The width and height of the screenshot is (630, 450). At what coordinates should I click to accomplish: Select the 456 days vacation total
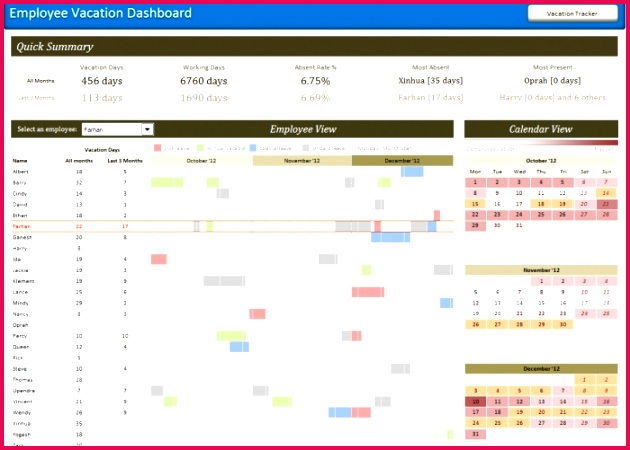tap(102, 81)
